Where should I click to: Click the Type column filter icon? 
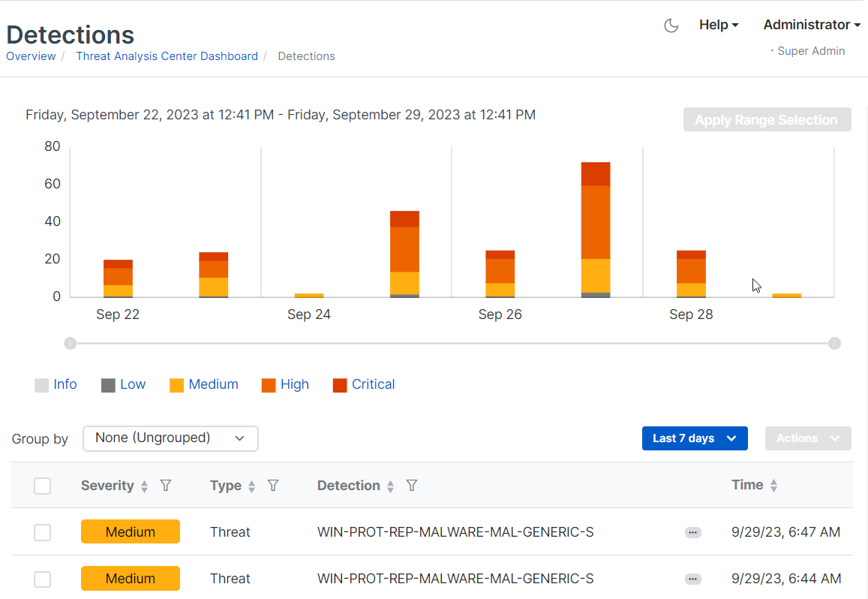pos(273,486)
